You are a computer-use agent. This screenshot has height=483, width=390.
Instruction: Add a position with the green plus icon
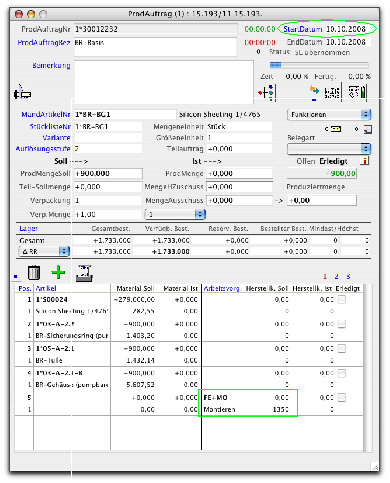(x=58, y=273)
